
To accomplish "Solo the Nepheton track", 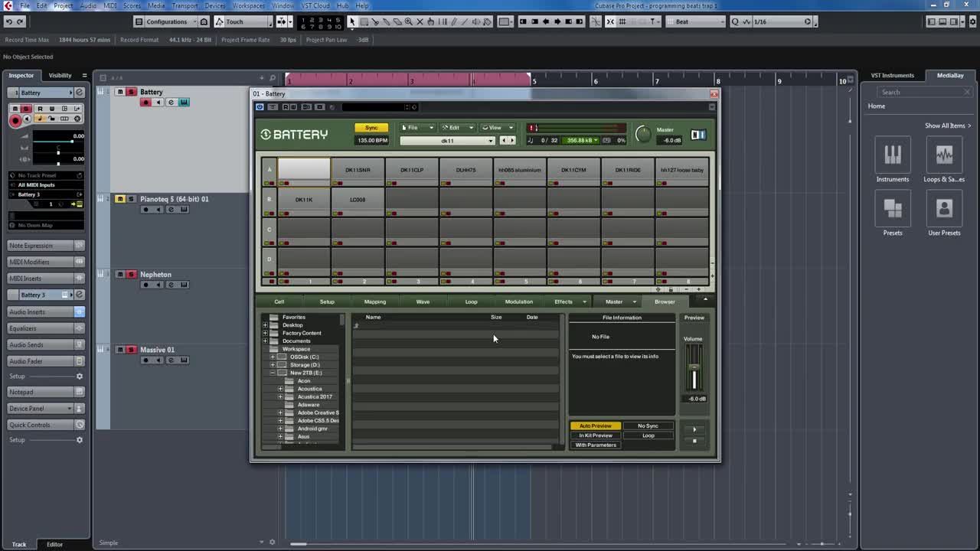I will tap(131, 275).
